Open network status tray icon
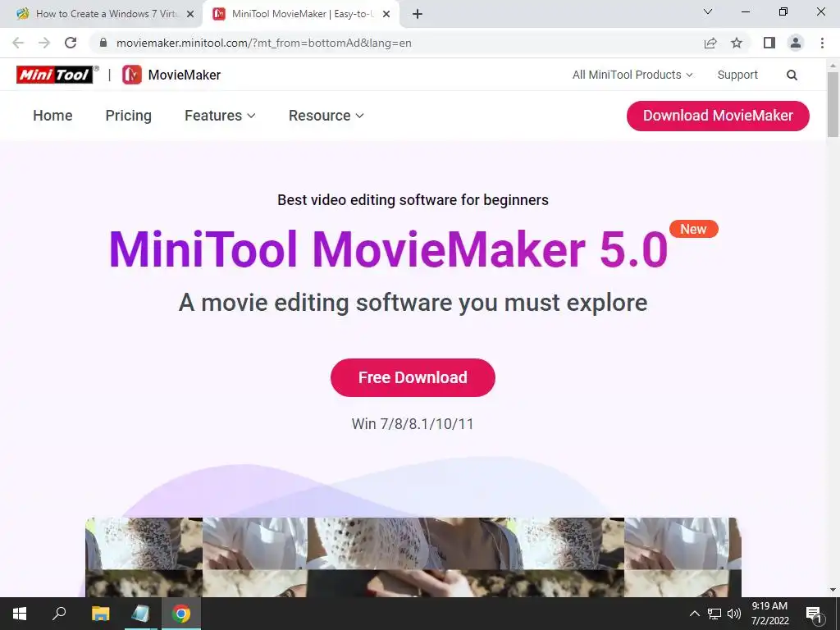This screenshot has width=840, height=630. (714, 614)
